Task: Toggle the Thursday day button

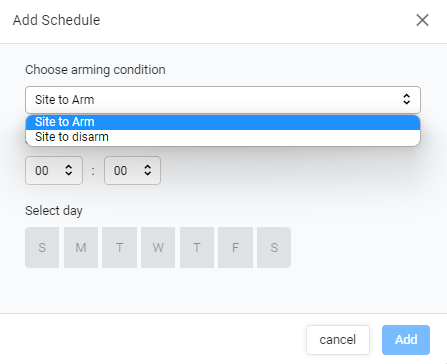Action: point(197,247)
